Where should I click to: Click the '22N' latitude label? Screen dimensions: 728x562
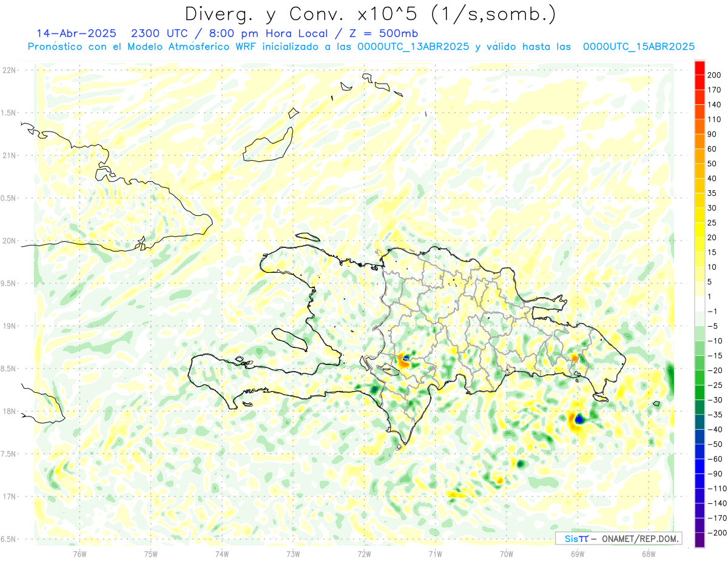[9, 70]
